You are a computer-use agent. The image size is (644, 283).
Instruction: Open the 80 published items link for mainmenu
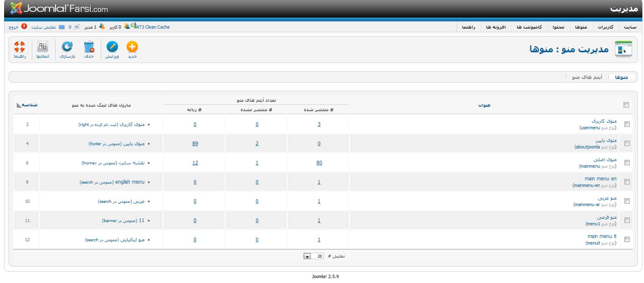[319, 163]
